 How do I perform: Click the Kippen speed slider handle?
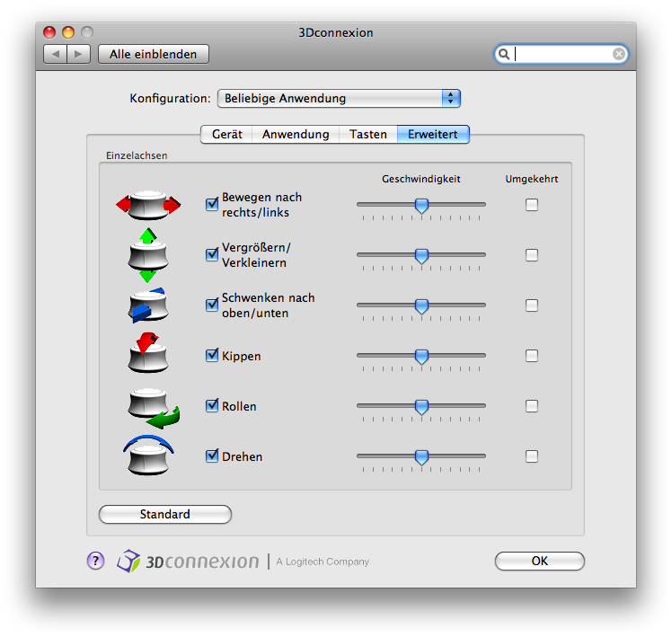(x=421, y=356)
